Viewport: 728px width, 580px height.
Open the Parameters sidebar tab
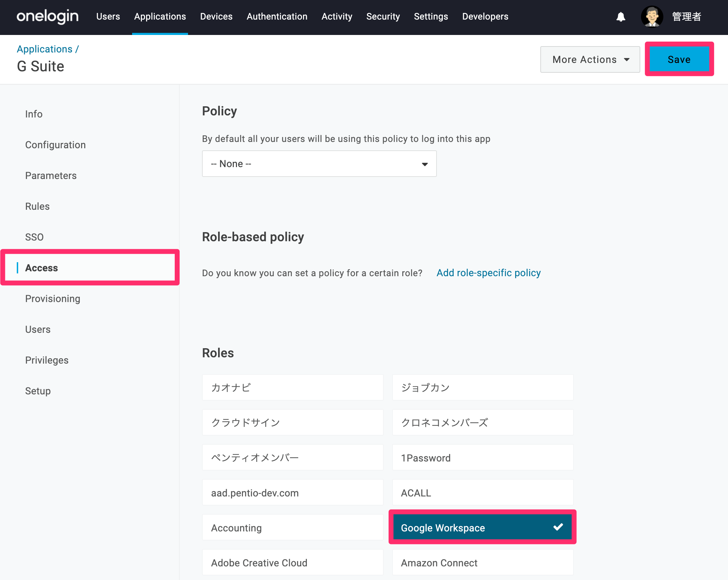coord(51,176)
